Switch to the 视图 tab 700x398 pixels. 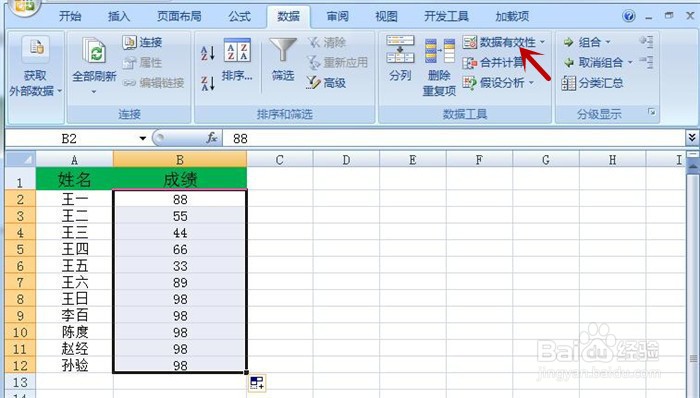[387, 17]
